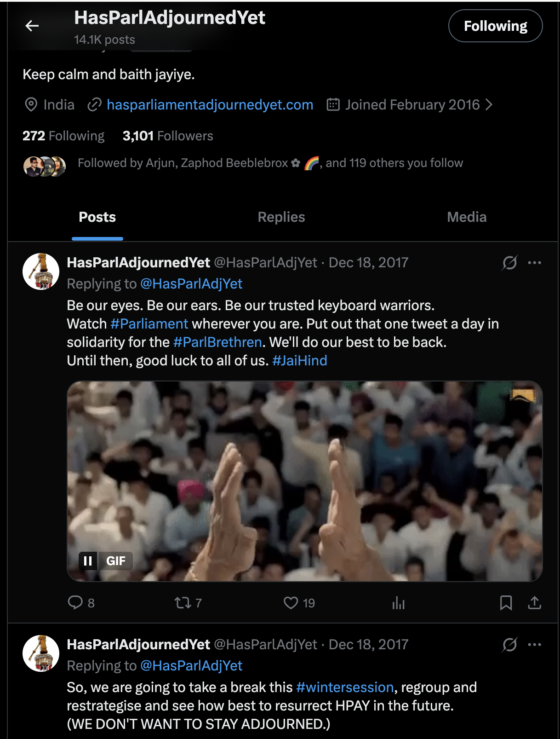Like the first post with 19 likes
The height and width of the screenshot is (739, 560).
[291, 602]
